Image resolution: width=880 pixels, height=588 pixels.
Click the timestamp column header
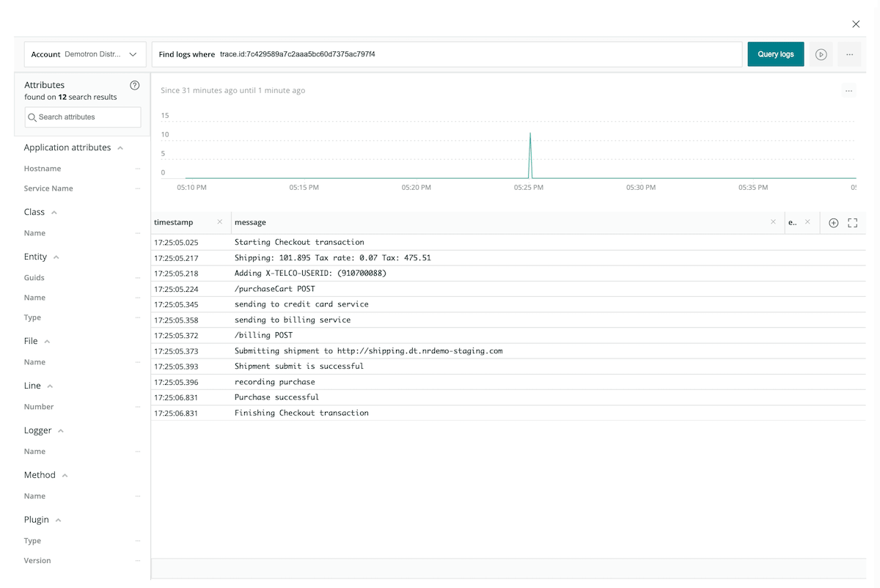click(x=174, y=222)
